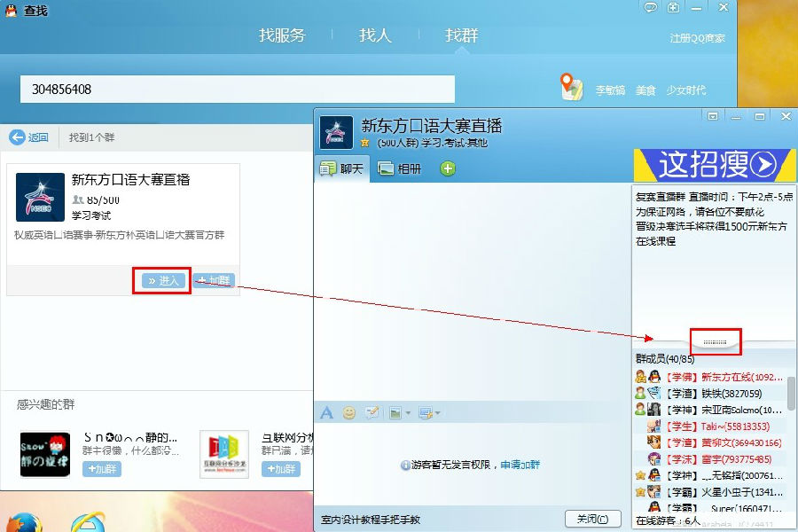Click the back arrow 返回 button
This screenshot has height=532, width=798.
[x=29, y=137]
